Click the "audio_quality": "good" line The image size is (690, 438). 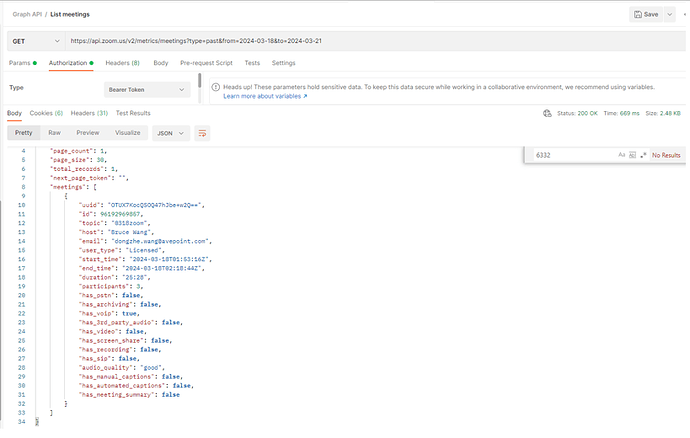[x=121, y=368]
